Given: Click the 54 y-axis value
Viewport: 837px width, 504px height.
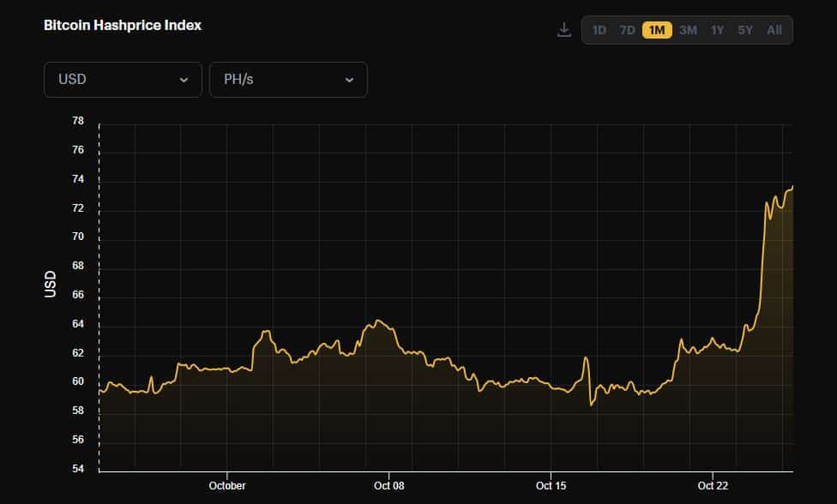Looking at the screenshot, I should click(x=78, y=469).
